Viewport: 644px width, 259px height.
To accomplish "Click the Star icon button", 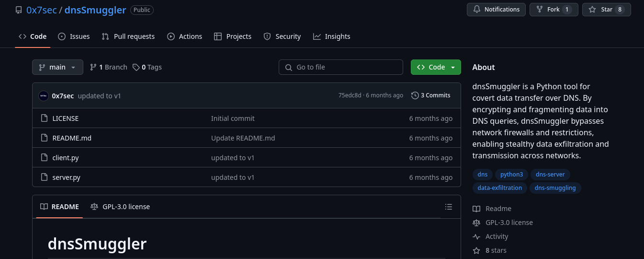I will click(592, 10).
